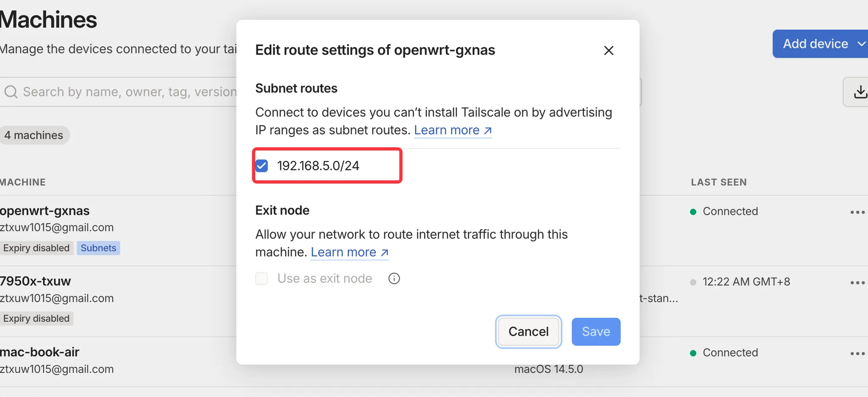Open options menu for mac-book-air
The width and height of the screenshot is (868, 397).
pyautogui.click(x=857, y=353)
